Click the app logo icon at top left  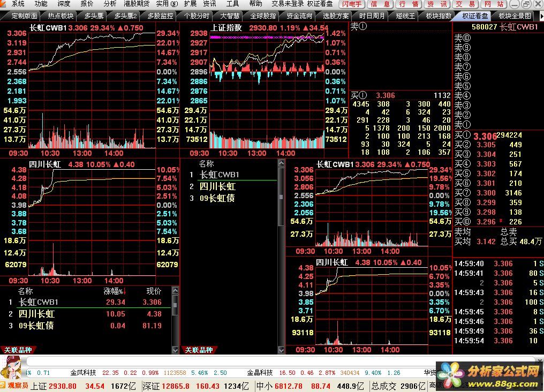[x=3, y=3]
